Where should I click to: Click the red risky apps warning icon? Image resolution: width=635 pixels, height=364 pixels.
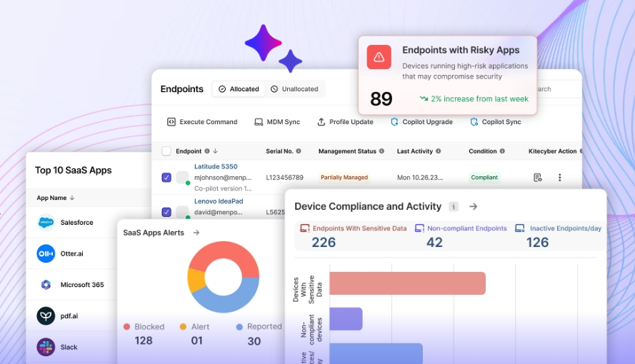click(379, 57)
